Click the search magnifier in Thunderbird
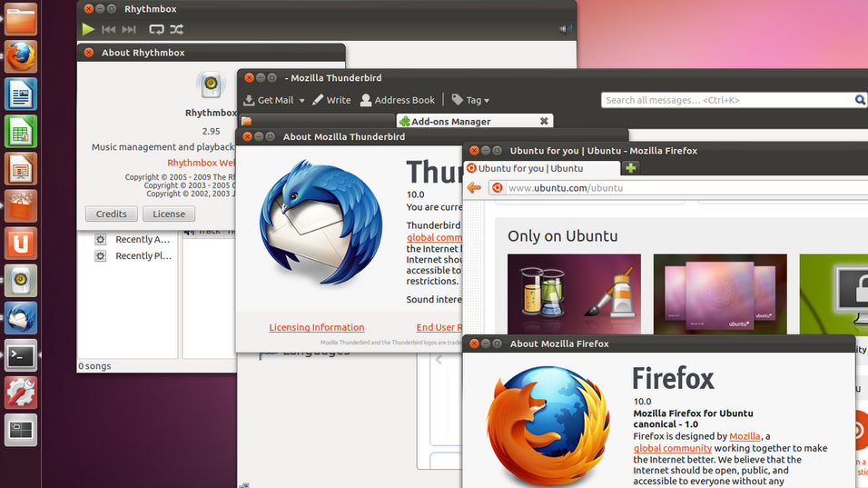Screen dimensions: 868x488 [x=860, y=100]
